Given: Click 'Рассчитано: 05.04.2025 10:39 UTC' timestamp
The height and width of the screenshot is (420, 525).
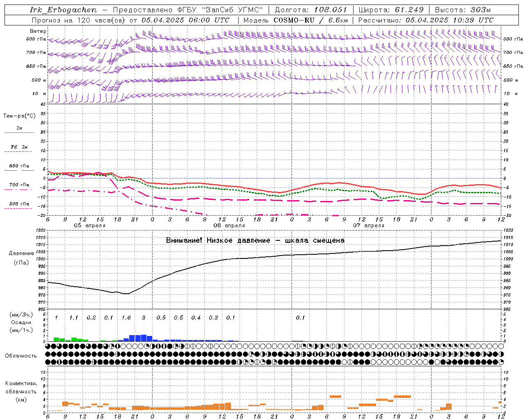Looking at the screenshot, I should 426,20.
